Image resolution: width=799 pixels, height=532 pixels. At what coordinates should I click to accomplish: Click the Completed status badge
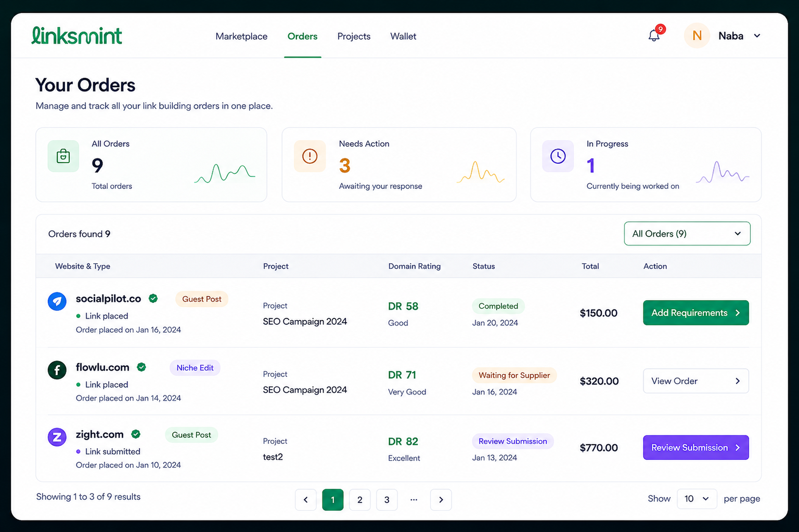click(498, 306)
